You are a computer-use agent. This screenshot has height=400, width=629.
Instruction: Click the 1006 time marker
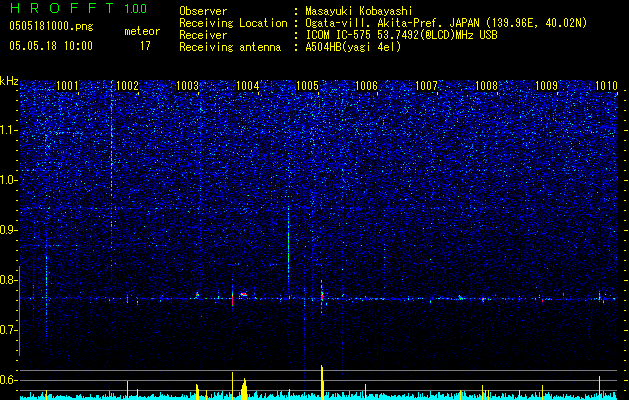pos(367,85)
